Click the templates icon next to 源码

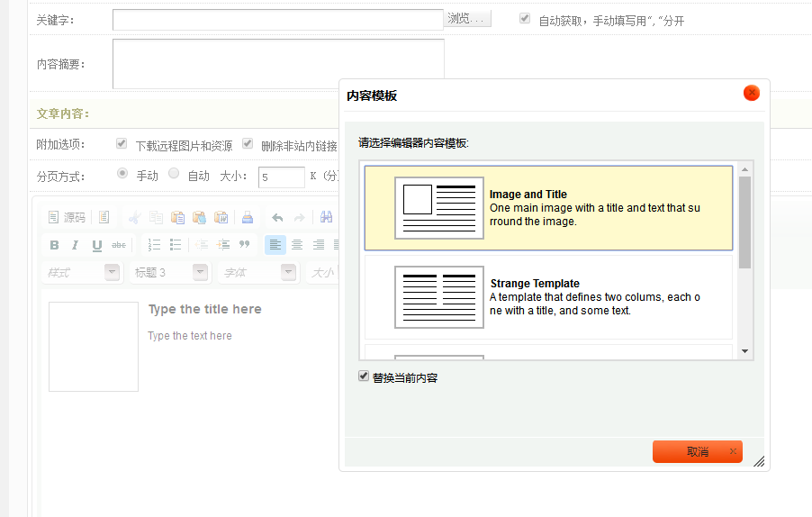click(104, 217)
